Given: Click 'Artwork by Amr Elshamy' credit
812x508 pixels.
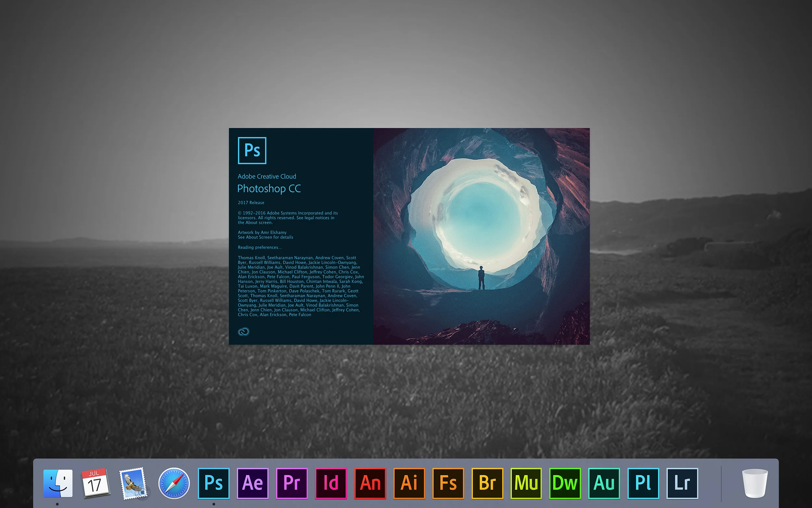Looking at the screenshot, I should coord(262,232).
